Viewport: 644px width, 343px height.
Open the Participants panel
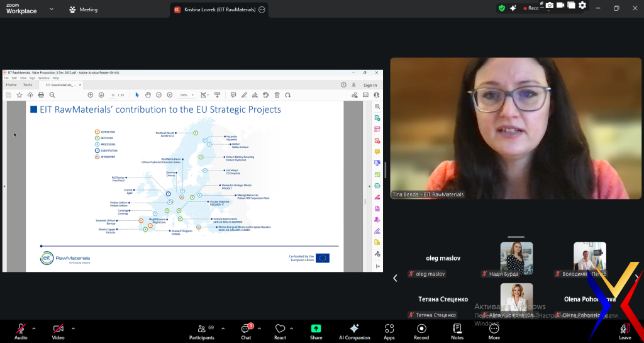(201, 331)
